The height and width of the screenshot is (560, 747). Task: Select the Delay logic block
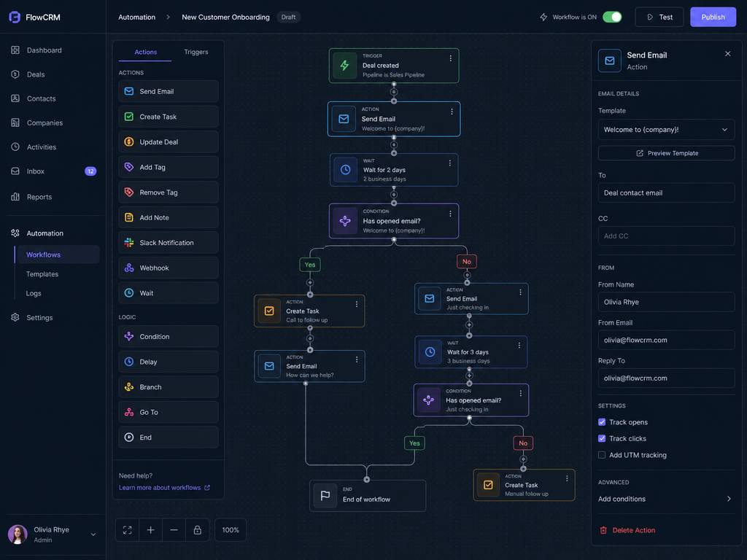coord(169,362)
